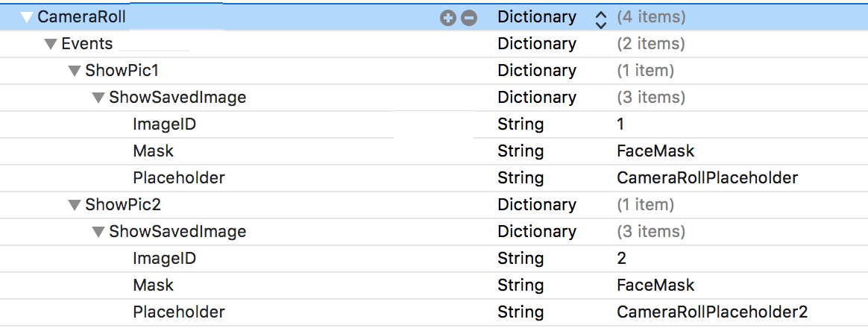Collapse the CameraRoll disclosure triangle
Screen dimensions: 868x328
(27, 17)
